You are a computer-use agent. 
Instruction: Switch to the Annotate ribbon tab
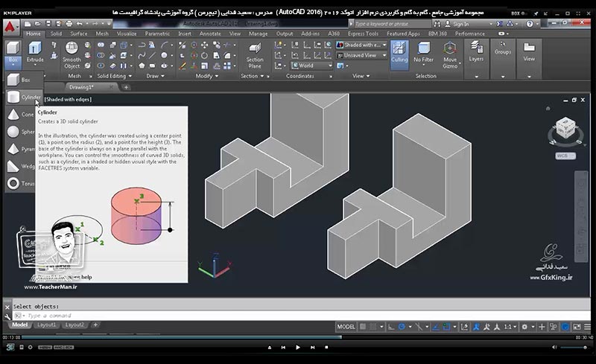(210, 33)
